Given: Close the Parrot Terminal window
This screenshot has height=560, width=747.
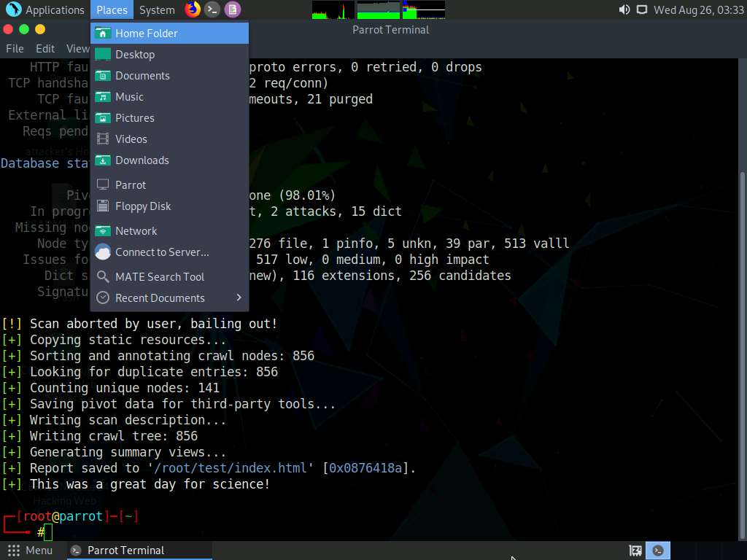Looking at the screenshot, I should 8,29.
